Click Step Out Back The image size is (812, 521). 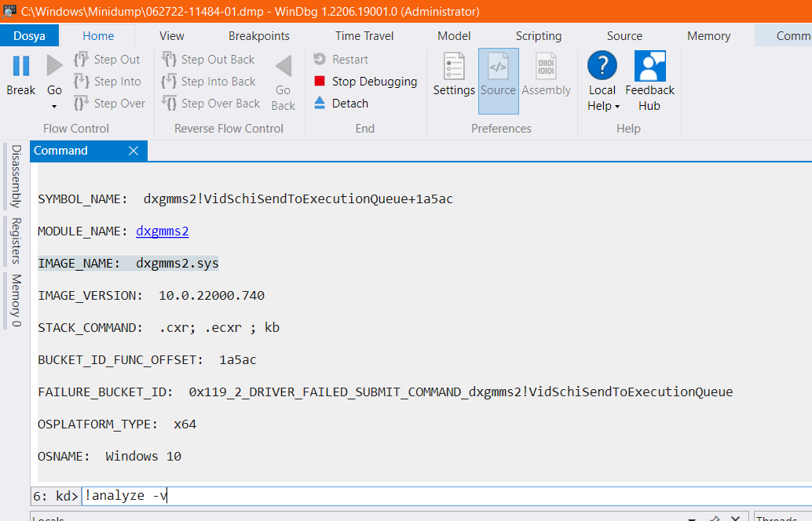click(208, 60)
